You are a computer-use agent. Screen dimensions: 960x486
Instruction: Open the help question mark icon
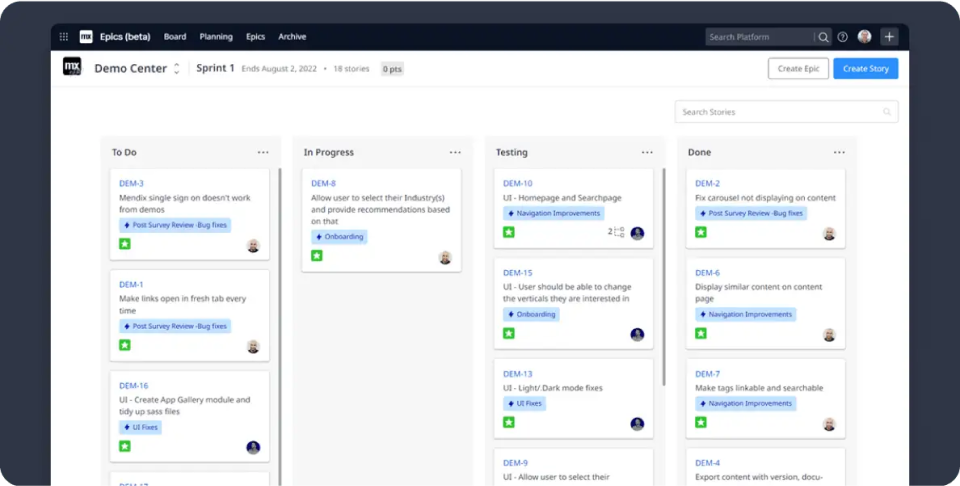pos(843,37)
